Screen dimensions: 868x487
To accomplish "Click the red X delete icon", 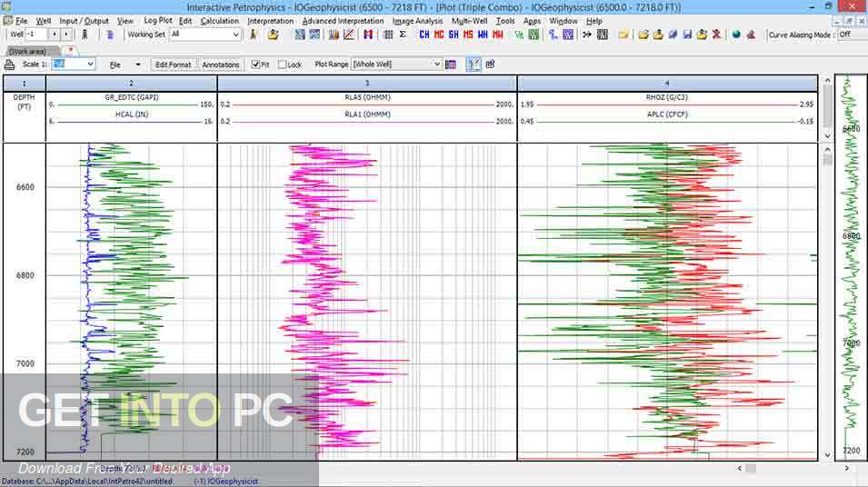I will 716,35.
